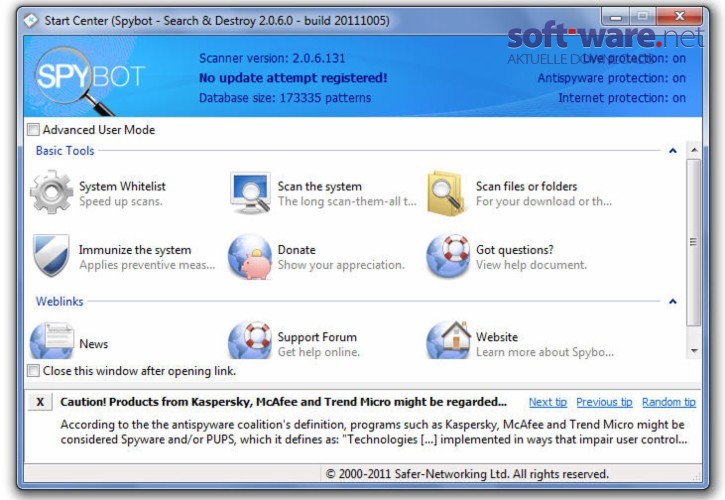Click the Scan the system monitor icon
The height and width of the screenshot is (500, 725).
(x=250, y=193)
